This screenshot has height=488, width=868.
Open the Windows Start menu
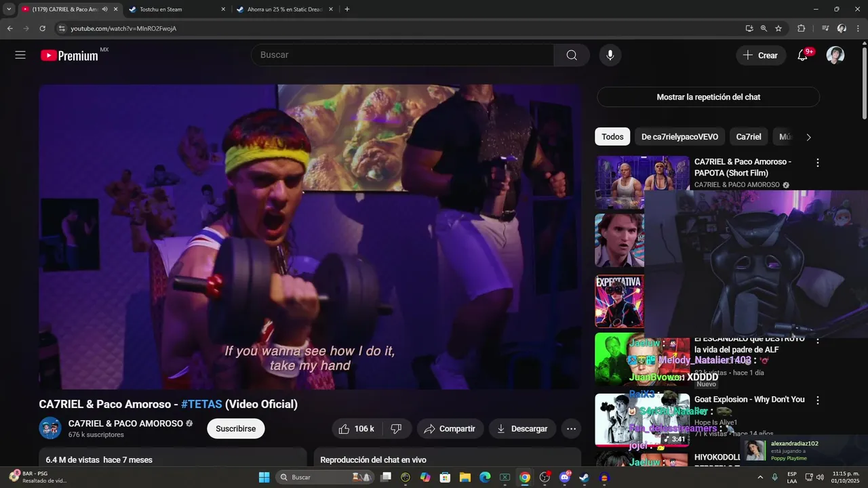264,477
